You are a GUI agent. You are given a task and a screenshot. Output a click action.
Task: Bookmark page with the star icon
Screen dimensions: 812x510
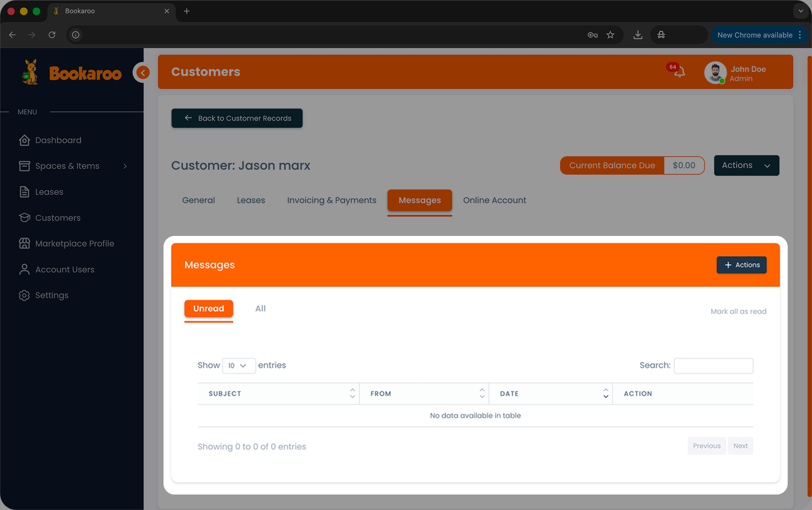pyautogui.click(x=610, y=35)
